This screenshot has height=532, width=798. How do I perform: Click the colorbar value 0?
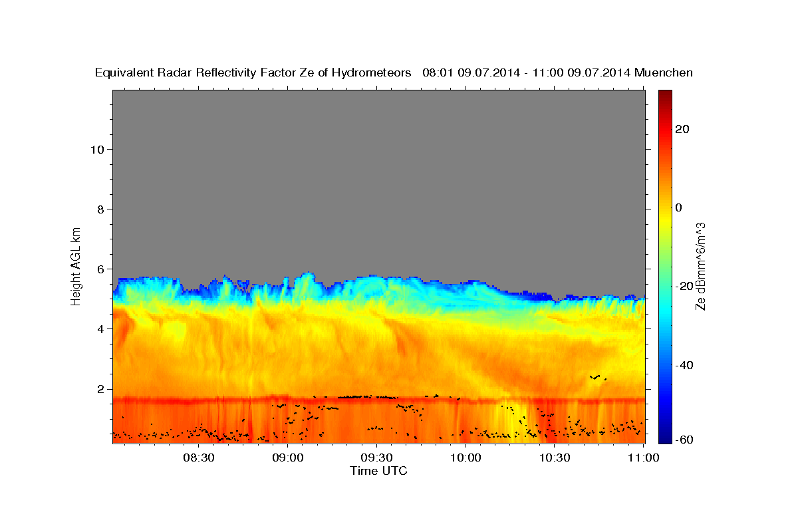(679, 207)
